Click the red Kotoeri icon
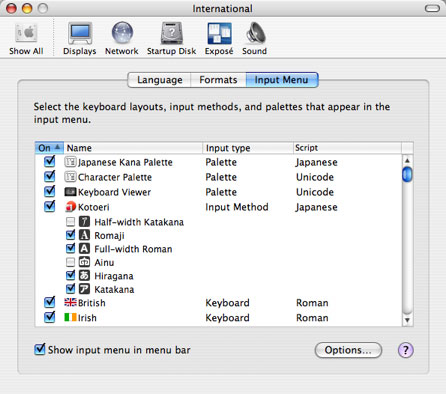This screenshot has height=394, width=446. tap(70, 207)
